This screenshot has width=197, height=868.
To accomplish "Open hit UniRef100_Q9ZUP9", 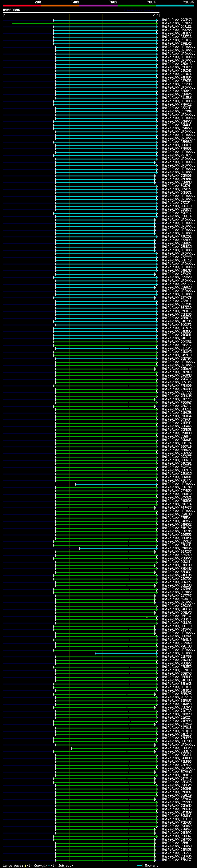I will (x=177, y=23).
